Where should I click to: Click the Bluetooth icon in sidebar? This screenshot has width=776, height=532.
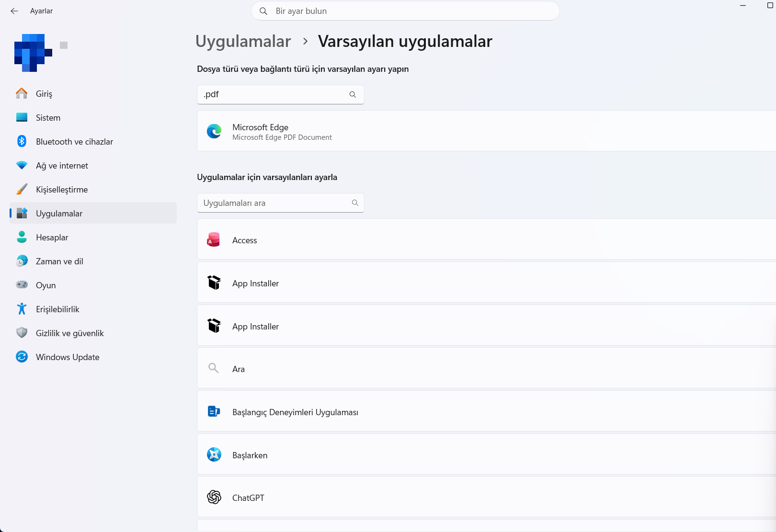coord(22,141)
